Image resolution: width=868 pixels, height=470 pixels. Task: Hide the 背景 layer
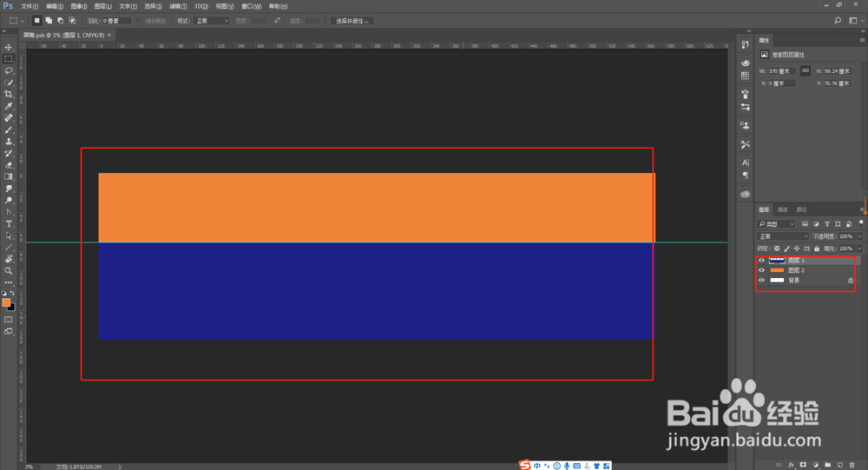point(761,280)
